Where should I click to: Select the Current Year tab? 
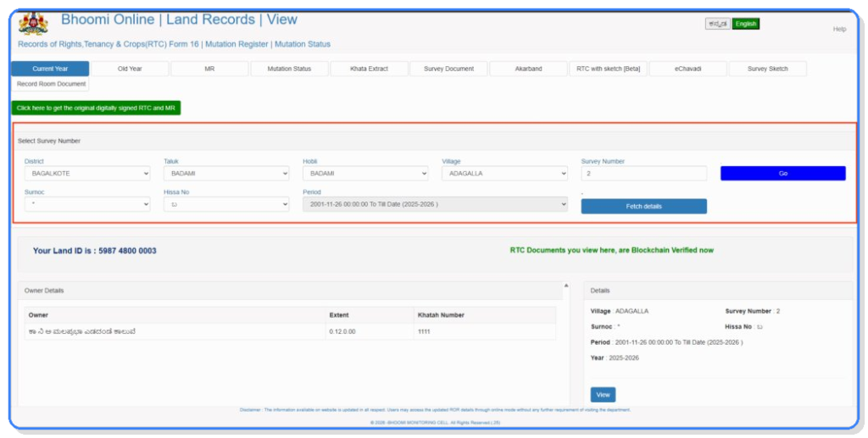point(50,69)
